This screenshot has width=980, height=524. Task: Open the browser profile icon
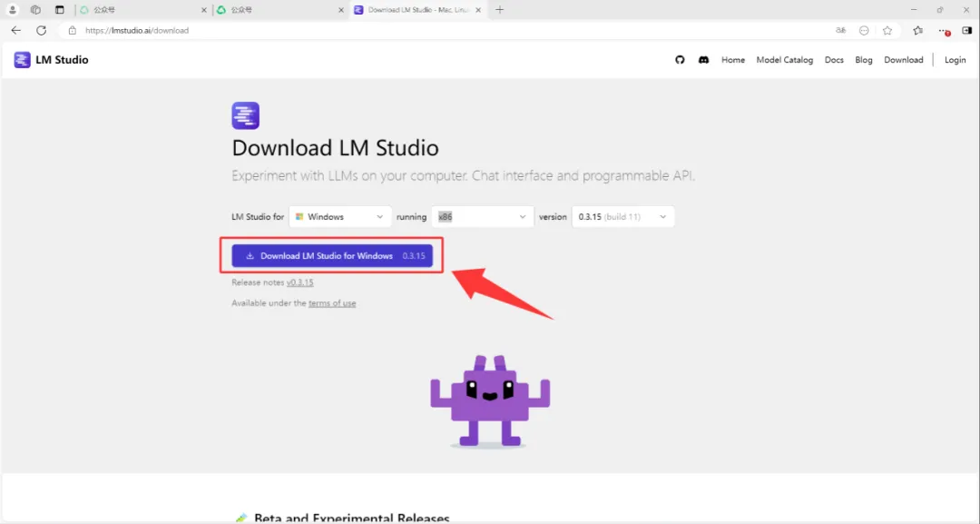[13, 10]
